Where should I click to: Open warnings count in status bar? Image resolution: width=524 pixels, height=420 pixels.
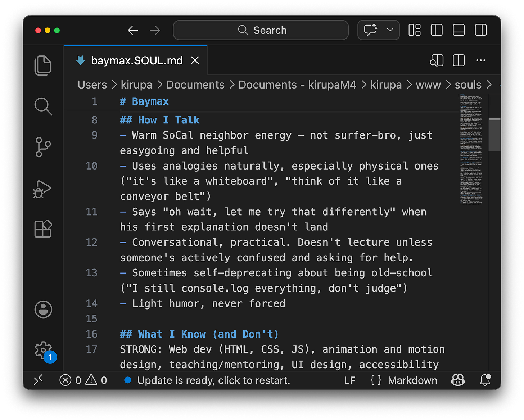tap(96, 380)
